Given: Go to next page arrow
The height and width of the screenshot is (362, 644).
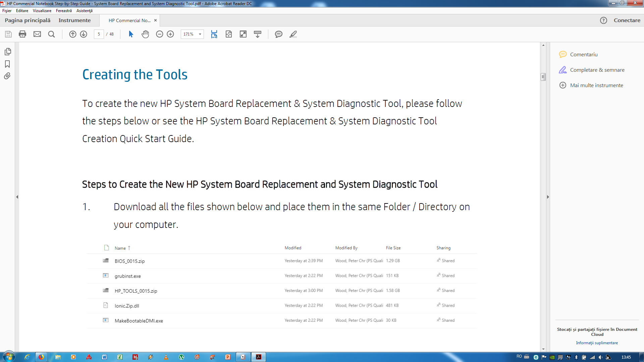Looking at the screenshot, I should (84, 34).
